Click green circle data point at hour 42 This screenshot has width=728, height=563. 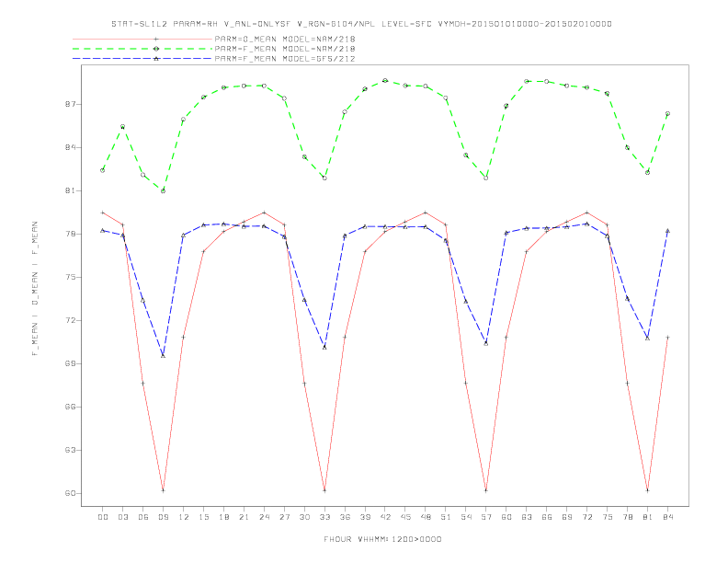click(x=385, y=80)
